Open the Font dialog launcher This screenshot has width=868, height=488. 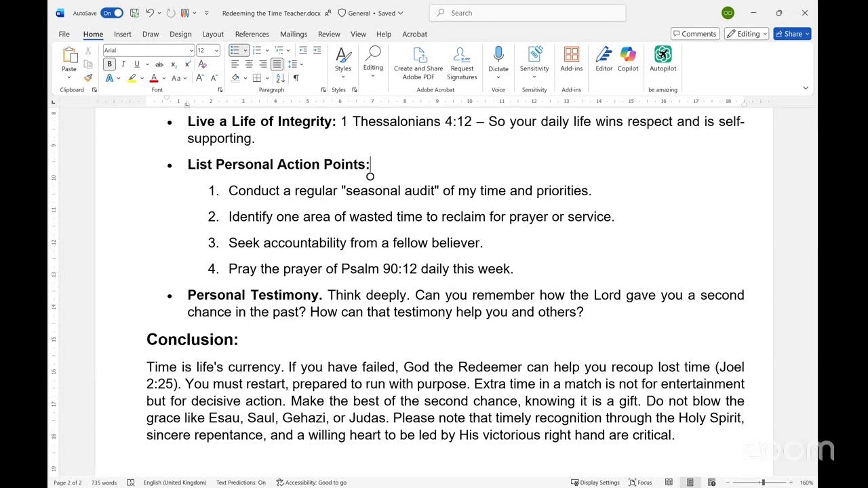pyautogui.click(x=220, y=90)
